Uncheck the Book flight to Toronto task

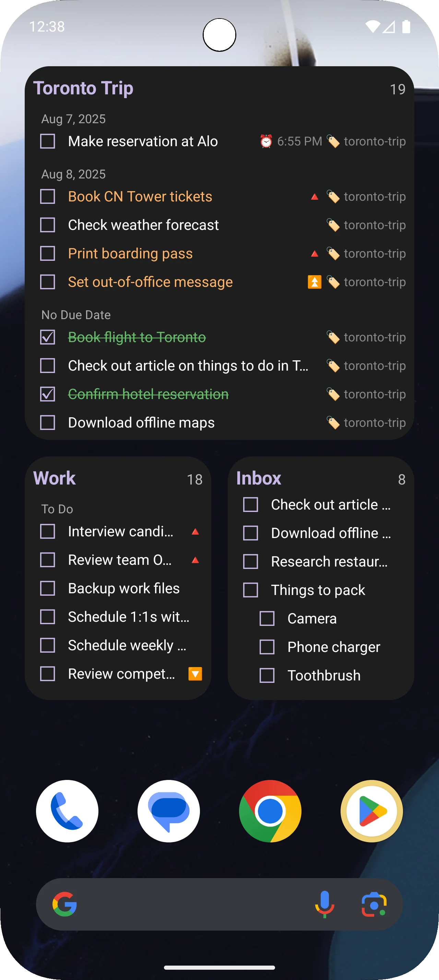coord(48,337)
